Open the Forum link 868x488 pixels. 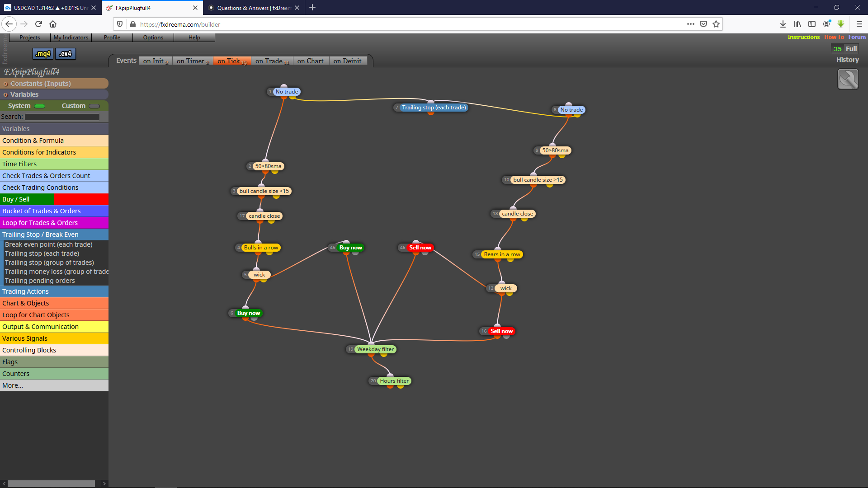(x=857, y=37)
